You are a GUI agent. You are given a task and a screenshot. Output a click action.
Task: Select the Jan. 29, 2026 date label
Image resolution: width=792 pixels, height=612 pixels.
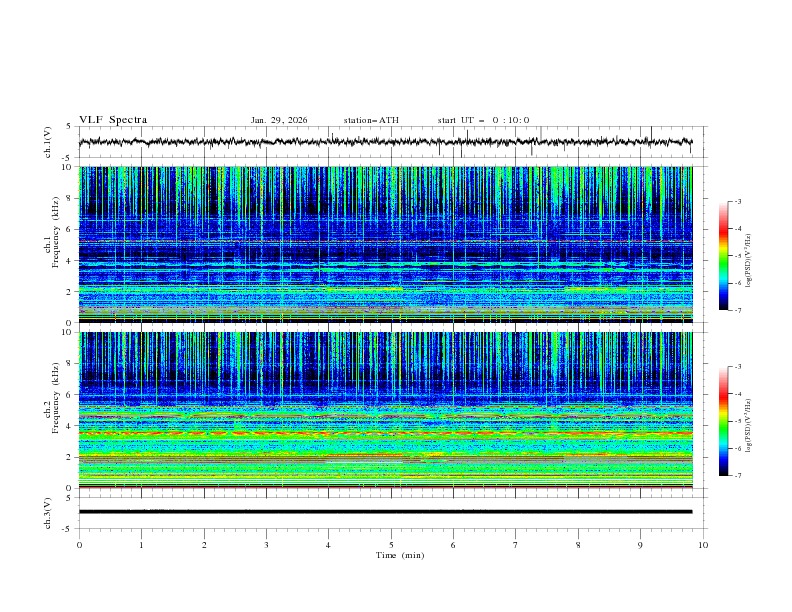pos(279,120)
